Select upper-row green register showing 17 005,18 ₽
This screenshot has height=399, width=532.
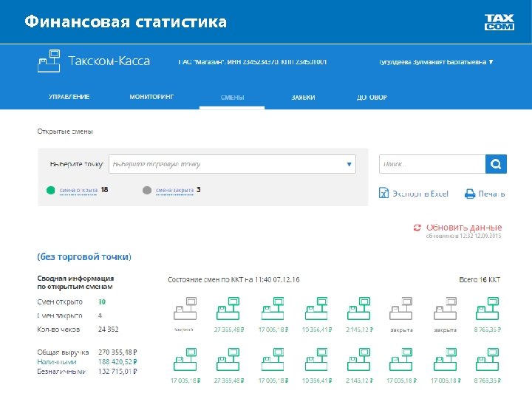(x=273, y=309)
